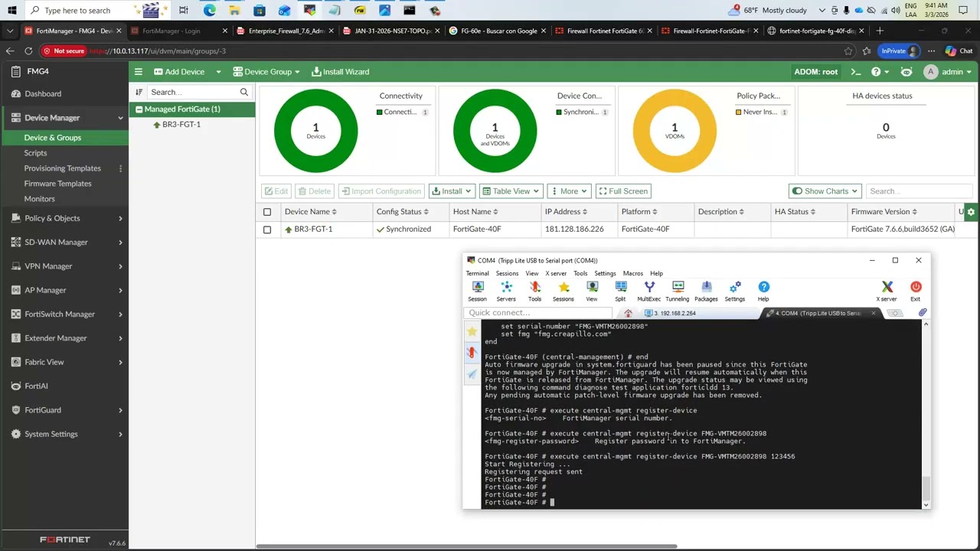The image size is (980, 551).
Task: Open Provisioning Templates in sidebar
Action: point(62,168)
